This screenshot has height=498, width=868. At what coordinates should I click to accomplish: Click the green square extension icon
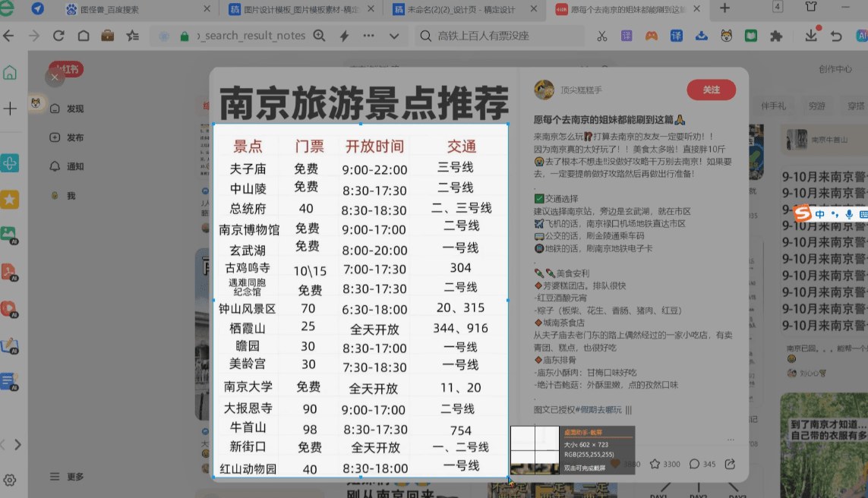tap(751, 36)
